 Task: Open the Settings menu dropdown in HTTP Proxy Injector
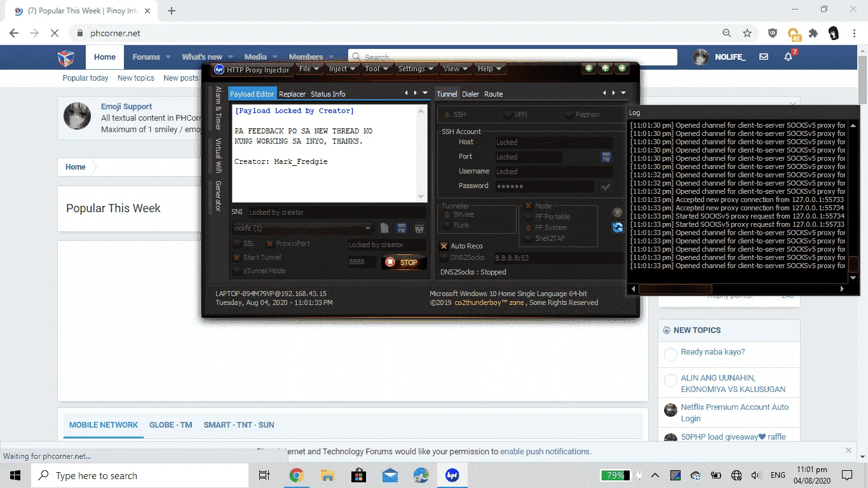pos(416,69)
